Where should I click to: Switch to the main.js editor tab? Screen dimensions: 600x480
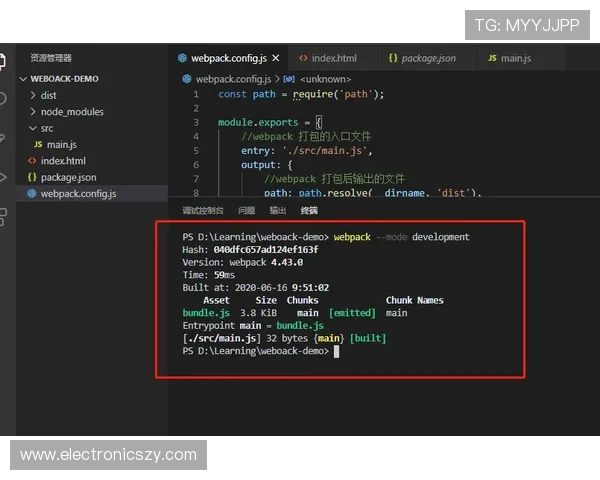tap(514, 58)
